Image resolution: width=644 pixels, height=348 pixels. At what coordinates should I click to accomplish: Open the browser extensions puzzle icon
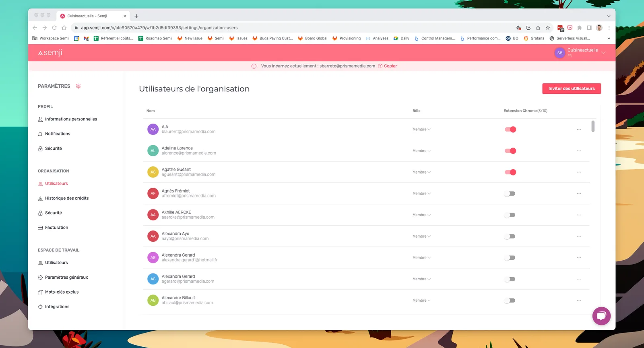click(580, 28)
